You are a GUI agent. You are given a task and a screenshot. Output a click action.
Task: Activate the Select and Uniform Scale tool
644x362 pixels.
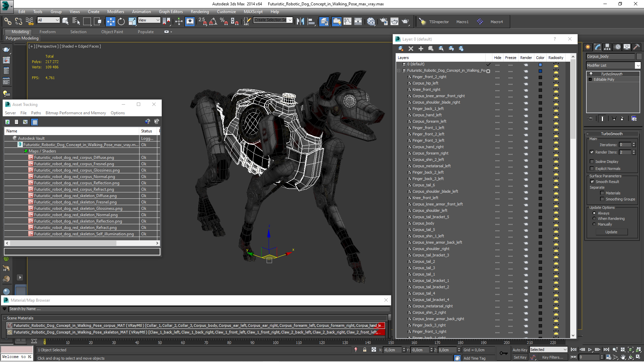point(132,21)
